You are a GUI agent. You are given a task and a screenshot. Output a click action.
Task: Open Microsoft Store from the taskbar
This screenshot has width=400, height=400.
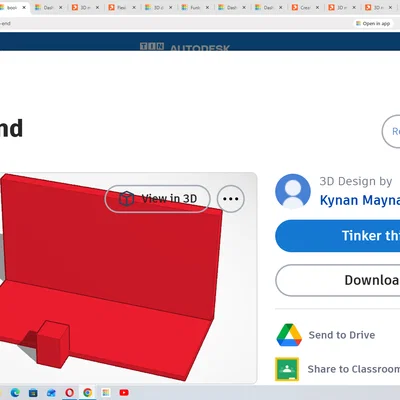(33, 393)
